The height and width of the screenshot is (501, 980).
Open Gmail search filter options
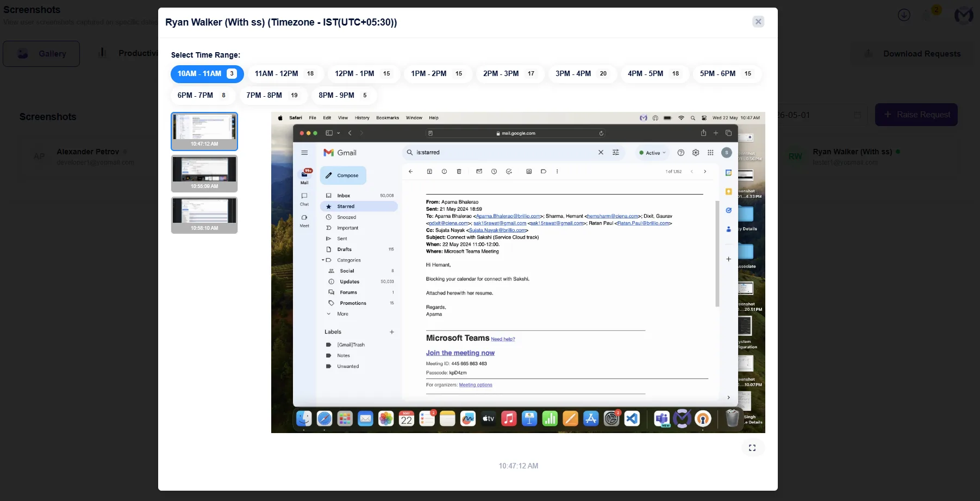click(616, 153)
